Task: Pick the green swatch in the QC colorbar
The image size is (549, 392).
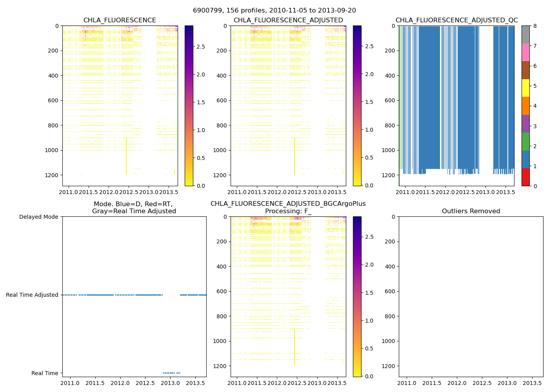Action: [x=525, y=142]
